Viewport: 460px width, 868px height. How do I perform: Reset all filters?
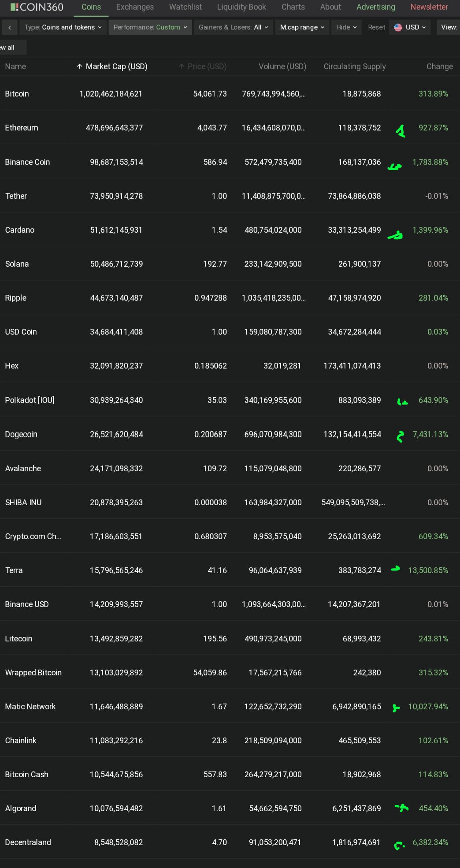(376, 27)
